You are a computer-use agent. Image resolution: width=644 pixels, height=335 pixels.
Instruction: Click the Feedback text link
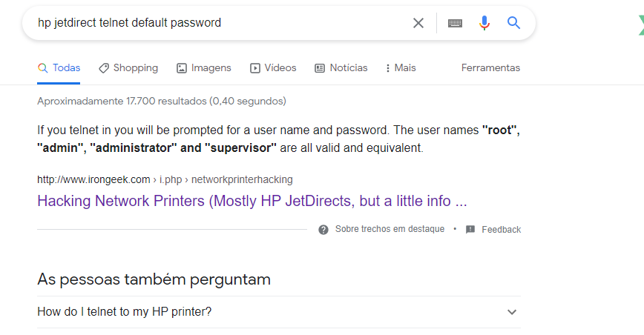[x=501, y=230]
